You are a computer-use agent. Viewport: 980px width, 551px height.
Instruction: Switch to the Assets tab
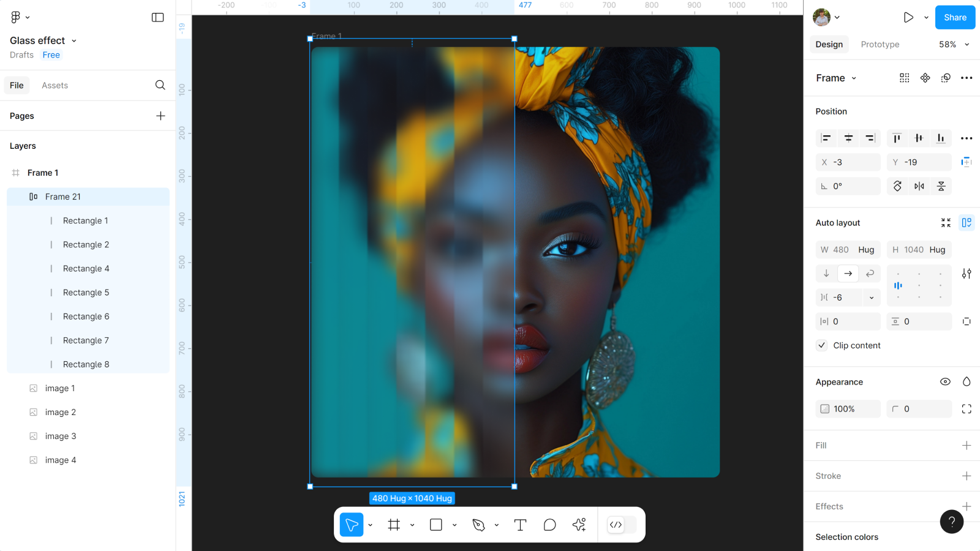pyautogui.click(x=55, y=85)
